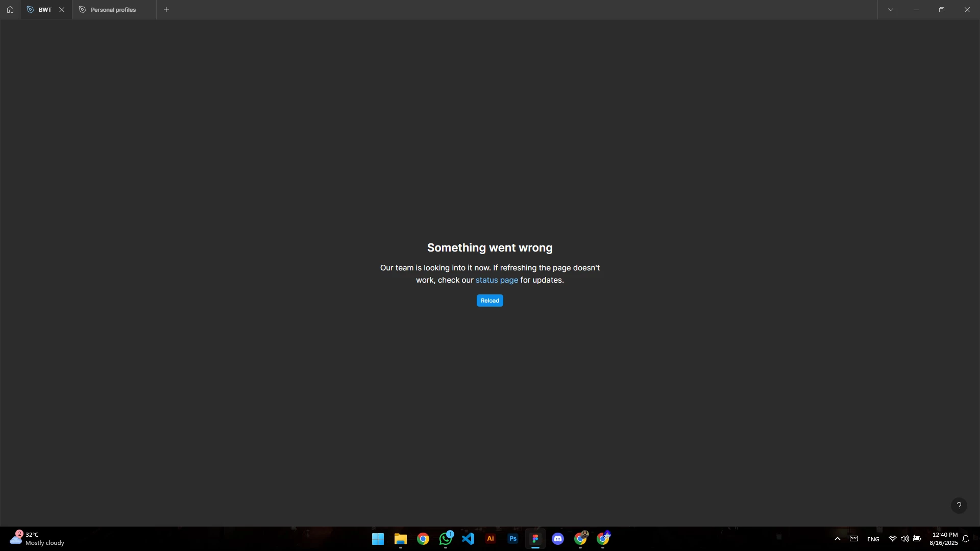This screenshot has height=551, width=980.
Task: Close the BWT tab
Action: (x=62, y=10)
